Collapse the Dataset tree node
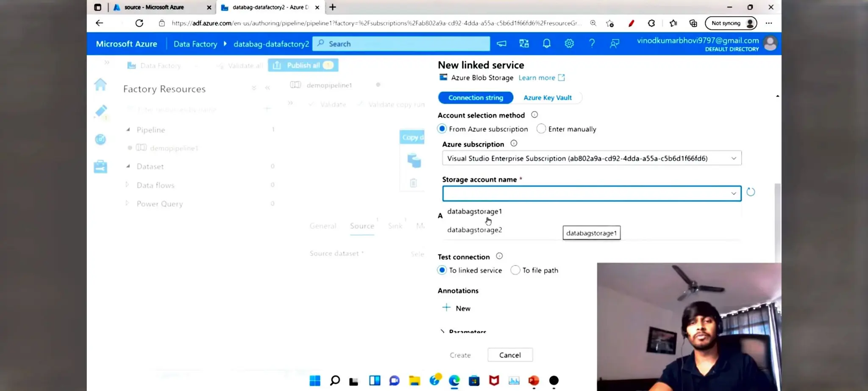Viewport: 868px width, 391px height. (128, 166)
